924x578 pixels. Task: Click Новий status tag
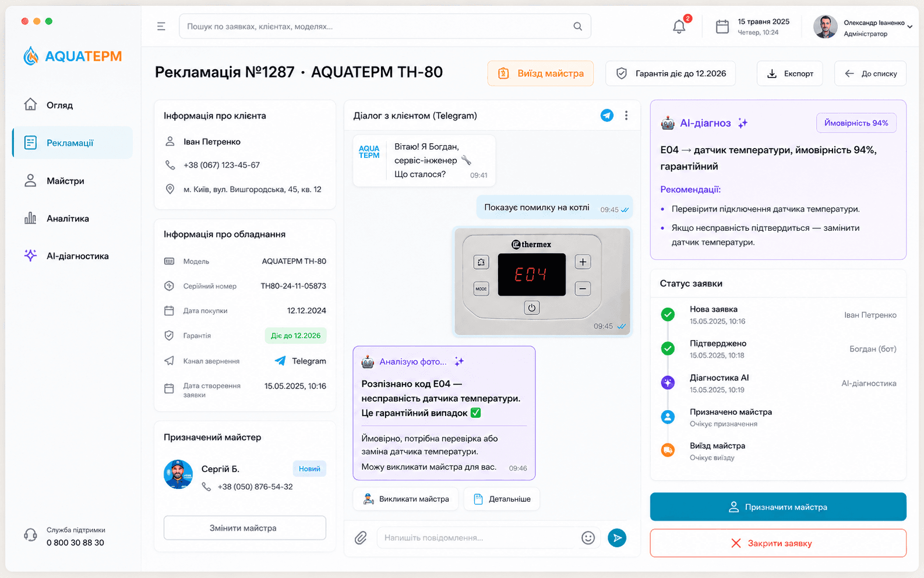click(309, 469)
